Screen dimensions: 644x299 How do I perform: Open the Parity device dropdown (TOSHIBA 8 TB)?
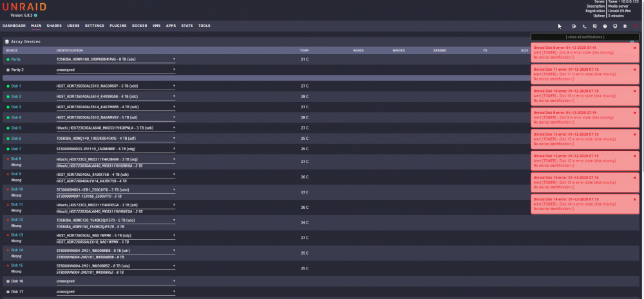point(116,59)
